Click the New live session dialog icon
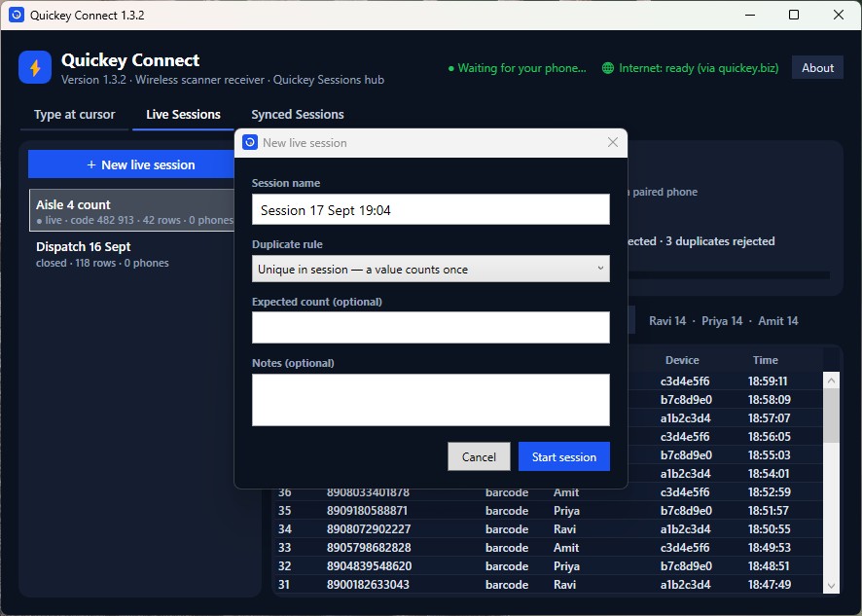 (250, 142)
